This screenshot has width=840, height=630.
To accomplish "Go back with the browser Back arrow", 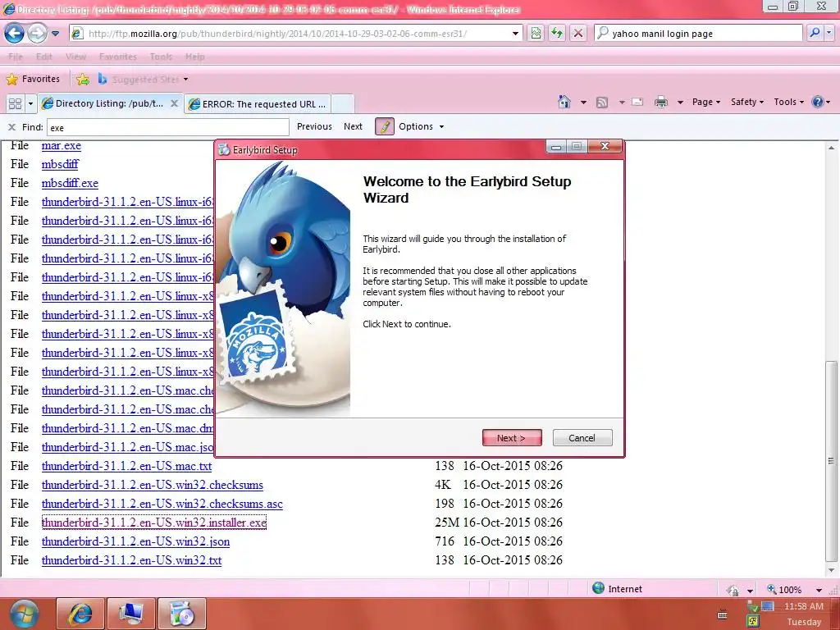I will coord(15,33).
